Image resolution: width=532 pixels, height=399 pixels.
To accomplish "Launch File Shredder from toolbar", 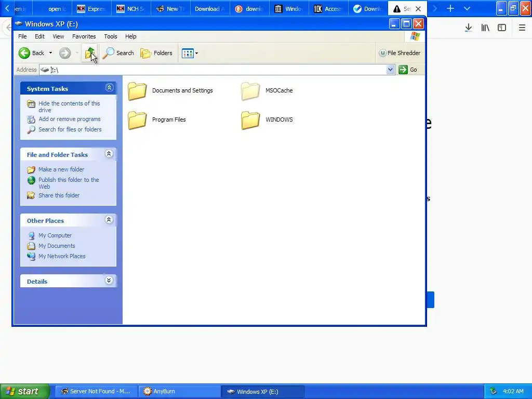I will pos(400,53).
